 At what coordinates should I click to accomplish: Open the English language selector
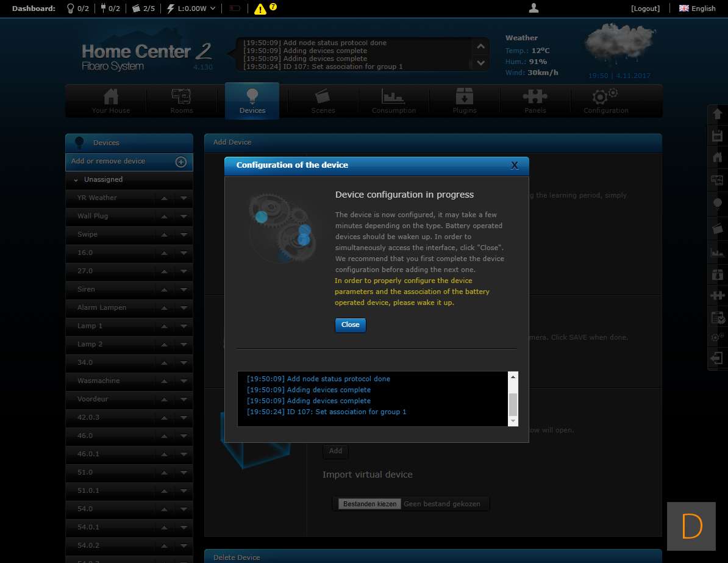698,9
